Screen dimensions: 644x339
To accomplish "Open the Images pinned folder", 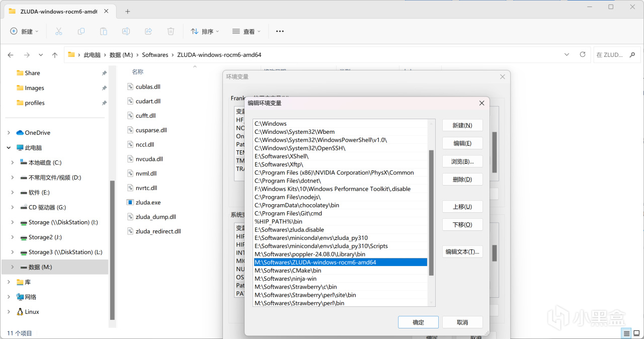I will [x=34, y=88].
